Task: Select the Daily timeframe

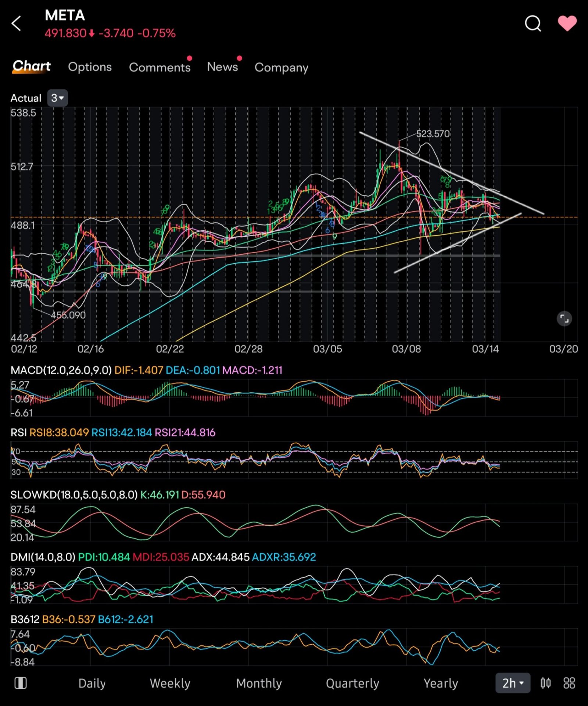Action: click(92, 683)
